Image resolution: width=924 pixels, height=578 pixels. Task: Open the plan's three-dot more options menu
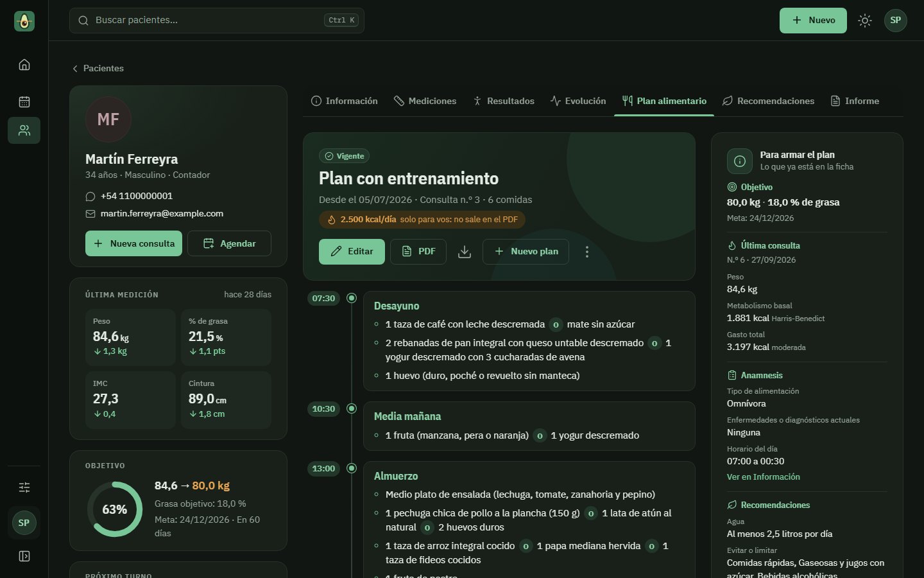[x=586, y=252]
